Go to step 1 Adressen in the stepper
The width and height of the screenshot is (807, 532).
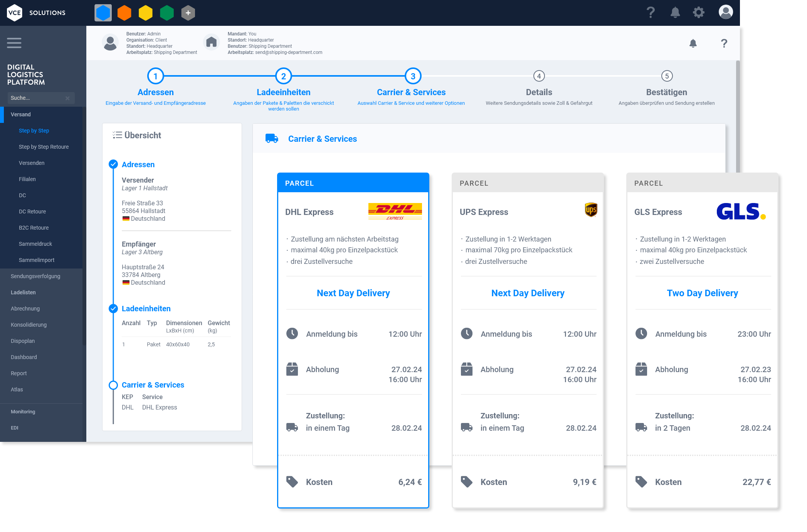156,76
